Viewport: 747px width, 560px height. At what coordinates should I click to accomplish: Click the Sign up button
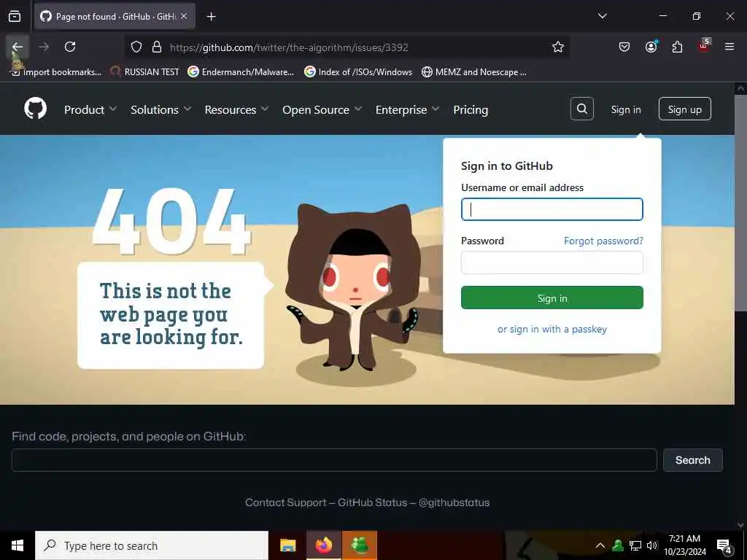684,109
